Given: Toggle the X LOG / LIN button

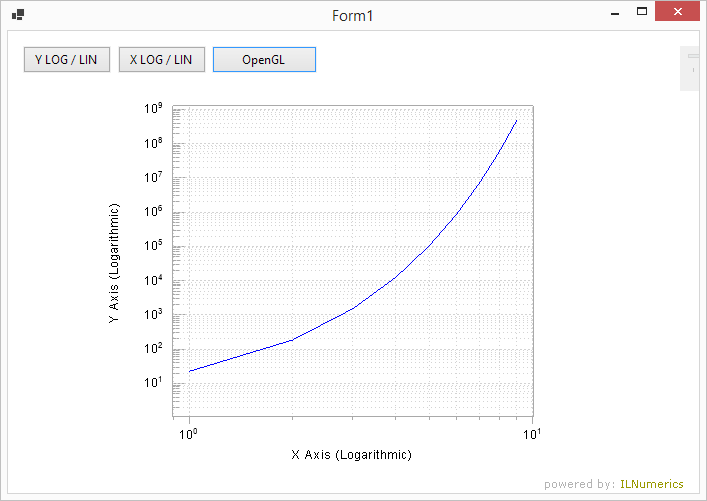Looking at the screenshot, I should pyautogui.click(x=161, y=59).
